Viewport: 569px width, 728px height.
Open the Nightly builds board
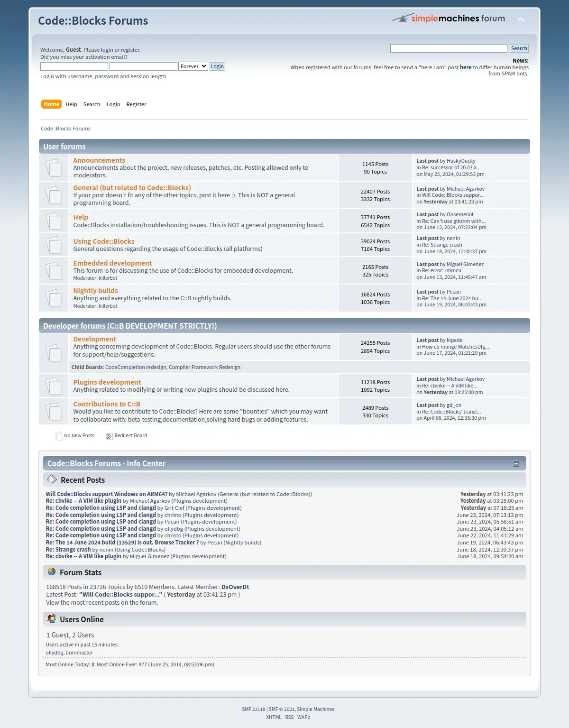click(95, 291)
